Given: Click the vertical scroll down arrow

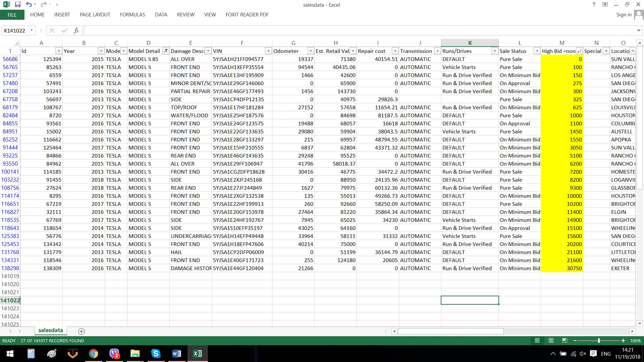Looking at the screenshot, I should (x=640, y=323).
